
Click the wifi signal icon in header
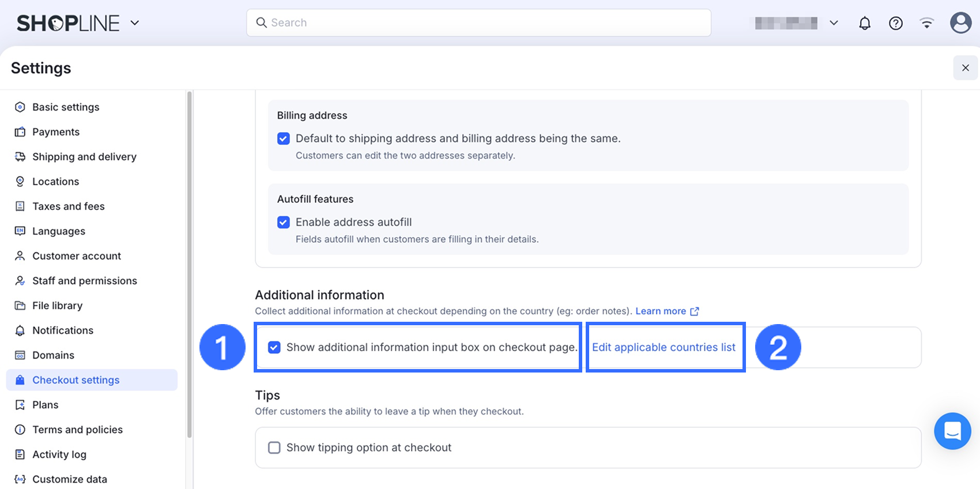pos(927,23)
